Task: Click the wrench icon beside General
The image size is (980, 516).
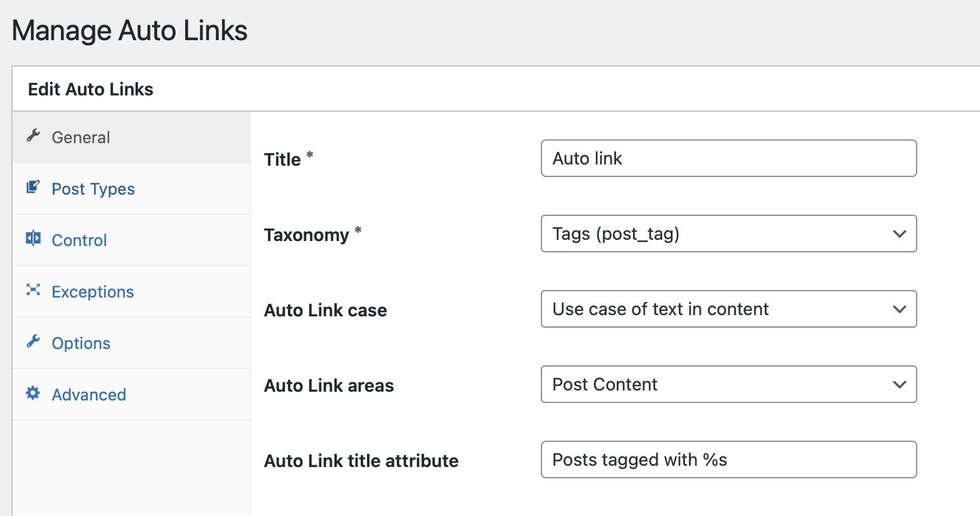Action: tap(33, 136)
